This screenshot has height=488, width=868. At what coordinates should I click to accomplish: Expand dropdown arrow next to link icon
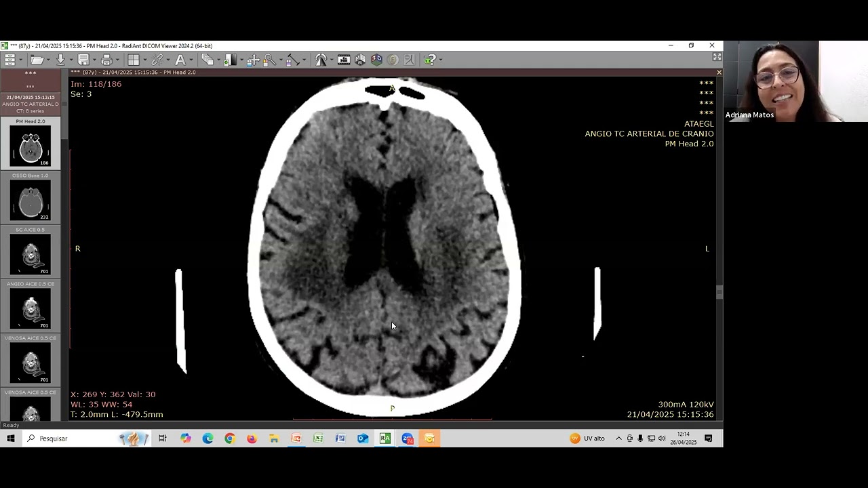pos(168,60)
